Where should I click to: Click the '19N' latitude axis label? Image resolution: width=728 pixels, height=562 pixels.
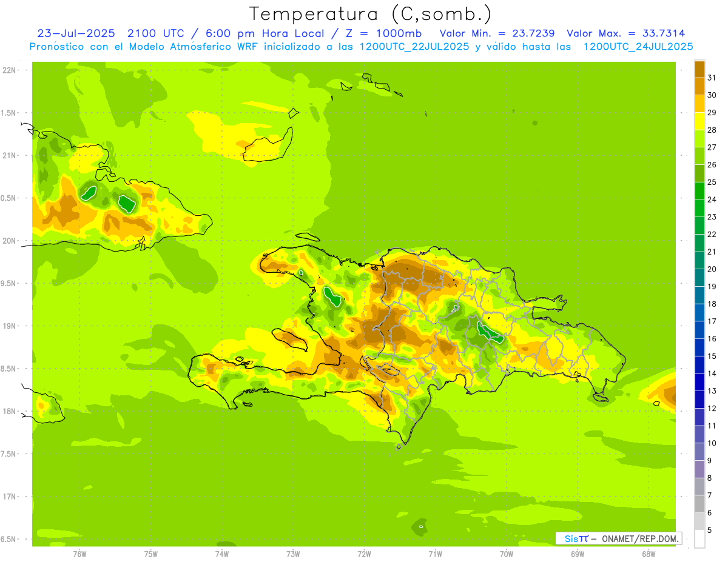9,326
